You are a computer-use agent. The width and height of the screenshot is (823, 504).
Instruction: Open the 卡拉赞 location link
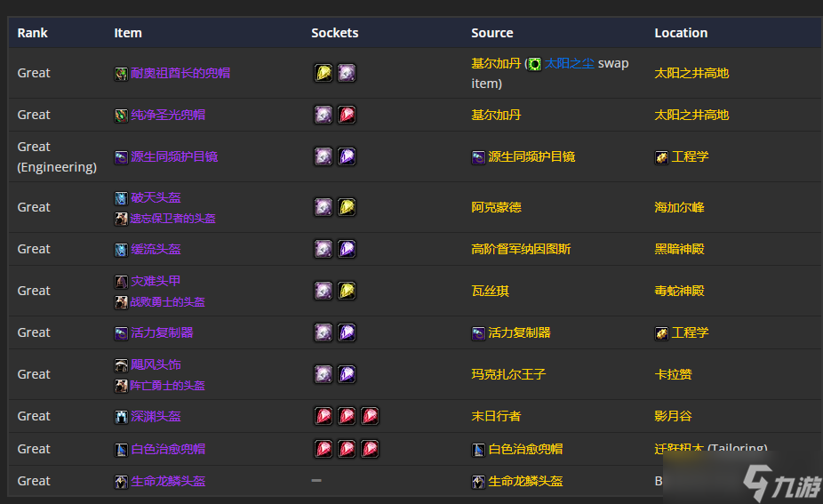tap(673, 374)
